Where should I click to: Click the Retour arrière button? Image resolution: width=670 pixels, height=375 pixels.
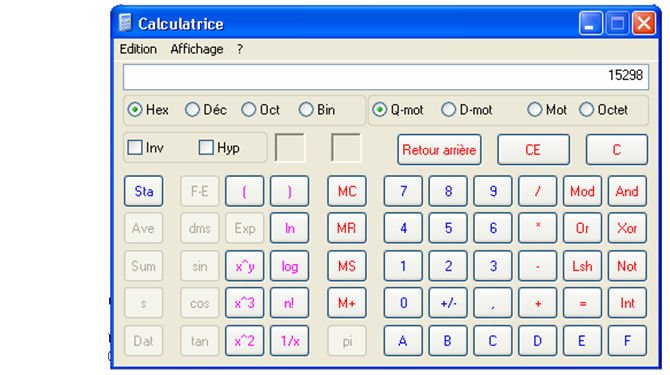tap(439, 150)
